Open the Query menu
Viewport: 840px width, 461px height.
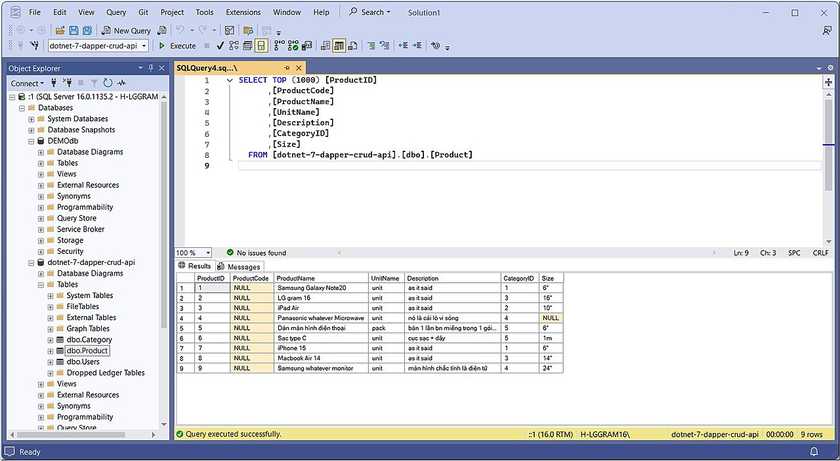116,12
